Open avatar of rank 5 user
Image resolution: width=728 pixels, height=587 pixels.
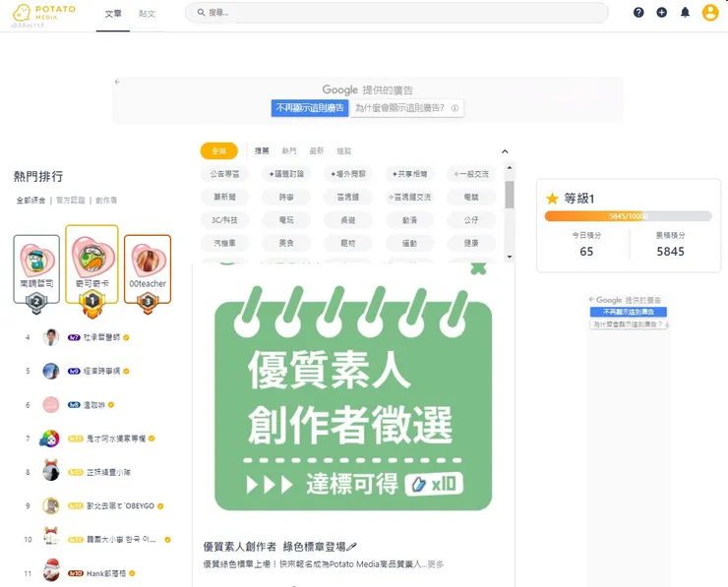pyautogui.click(x=50, y=371)
